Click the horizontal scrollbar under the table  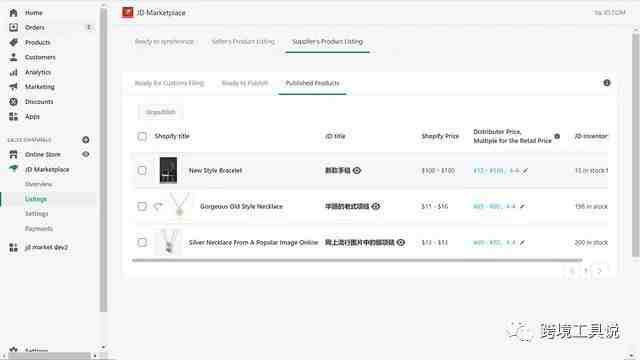[357, 260]
